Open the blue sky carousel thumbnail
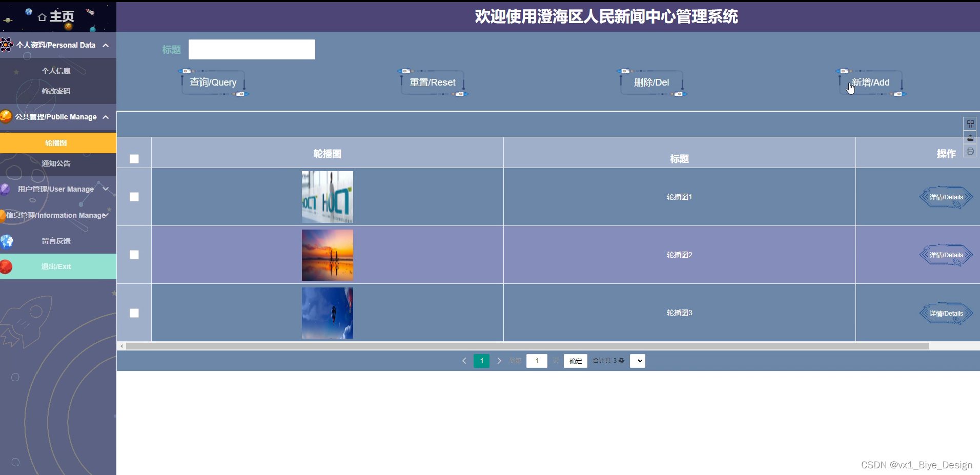The height and width of the screenshot is (475, 980). [328, 313]
